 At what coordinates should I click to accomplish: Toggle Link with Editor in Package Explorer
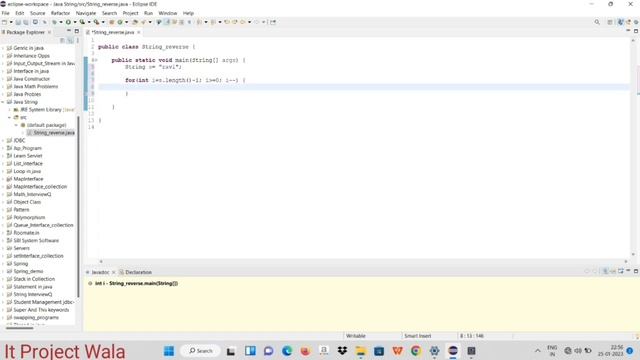click(70, 40)
